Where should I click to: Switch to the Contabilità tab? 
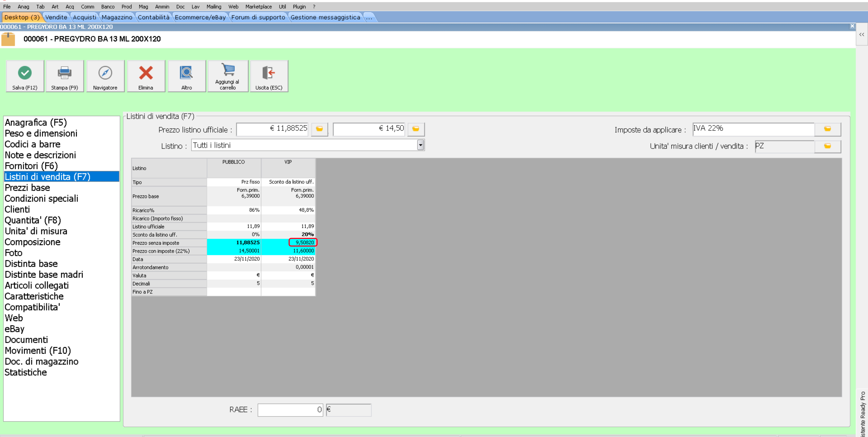click(x=154, y=17)
